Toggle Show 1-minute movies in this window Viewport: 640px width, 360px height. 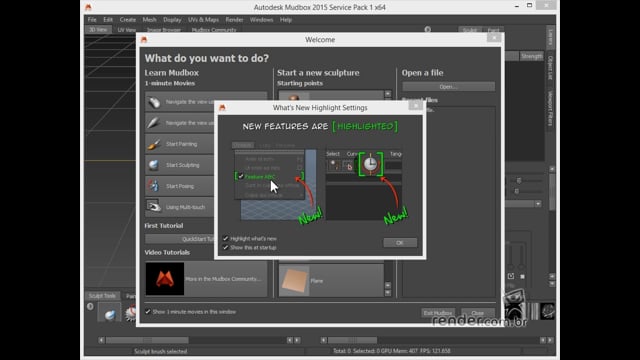[x=148, y=311]
